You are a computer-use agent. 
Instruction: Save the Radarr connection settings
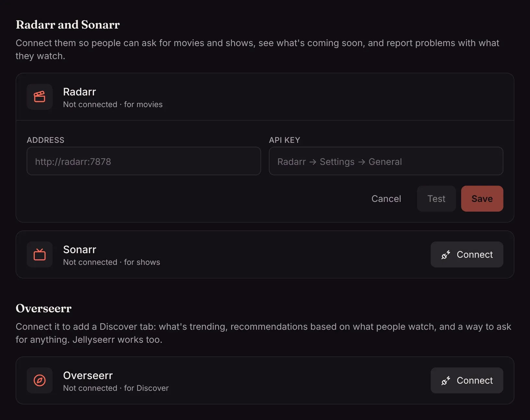click(482, 199)
